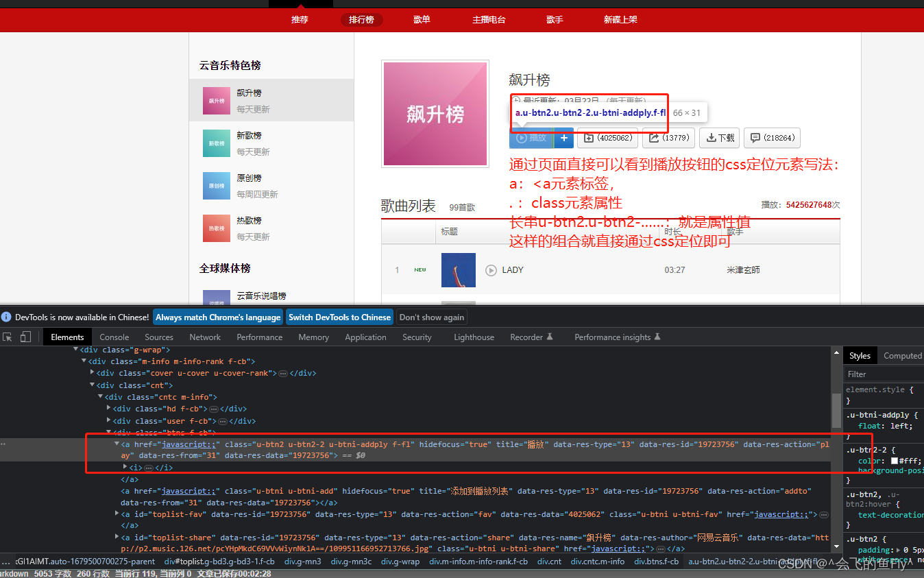Select div.g-wrap in the breadcrumb bar

[x=400, y=561]
